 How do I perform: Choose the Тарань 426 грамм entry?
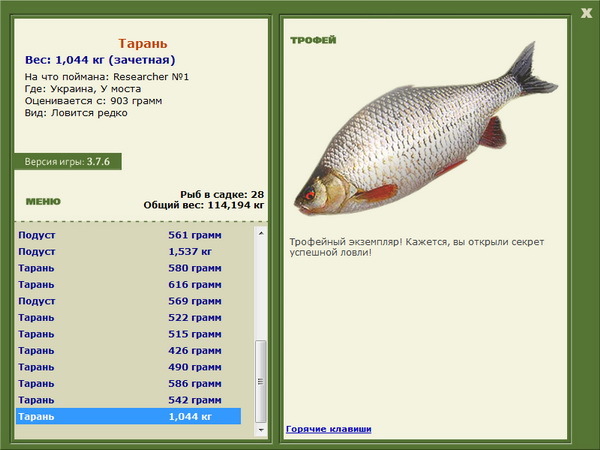128,351
